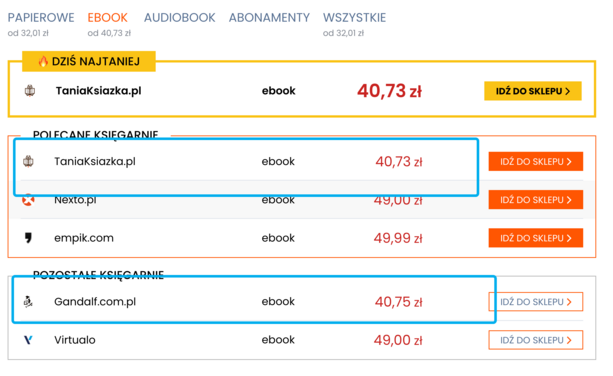Screen dimensions: 613x376
Task: Click the empik.com store icon
Action: [28, 238]
